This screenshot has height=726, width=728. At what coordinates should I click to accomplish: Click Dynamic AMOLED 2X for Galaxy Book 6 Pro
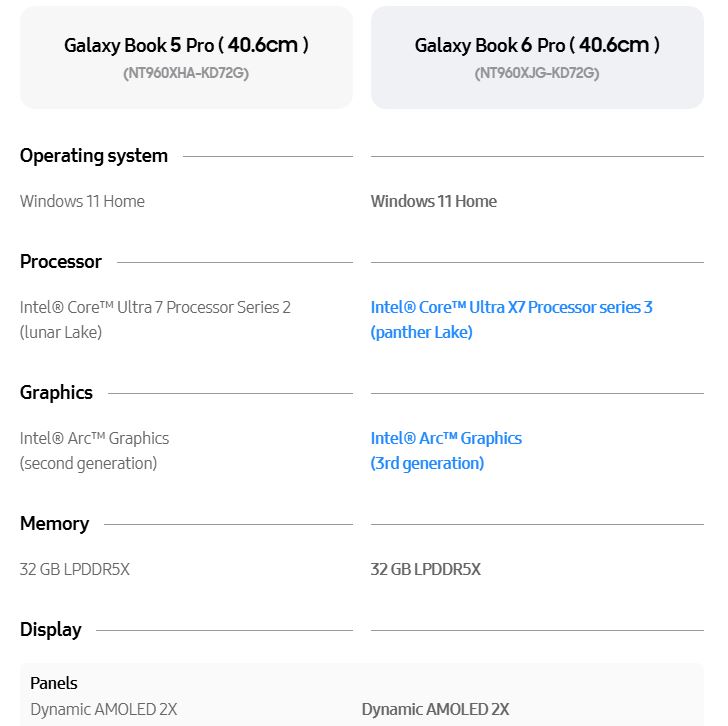[x=435, y=710]
